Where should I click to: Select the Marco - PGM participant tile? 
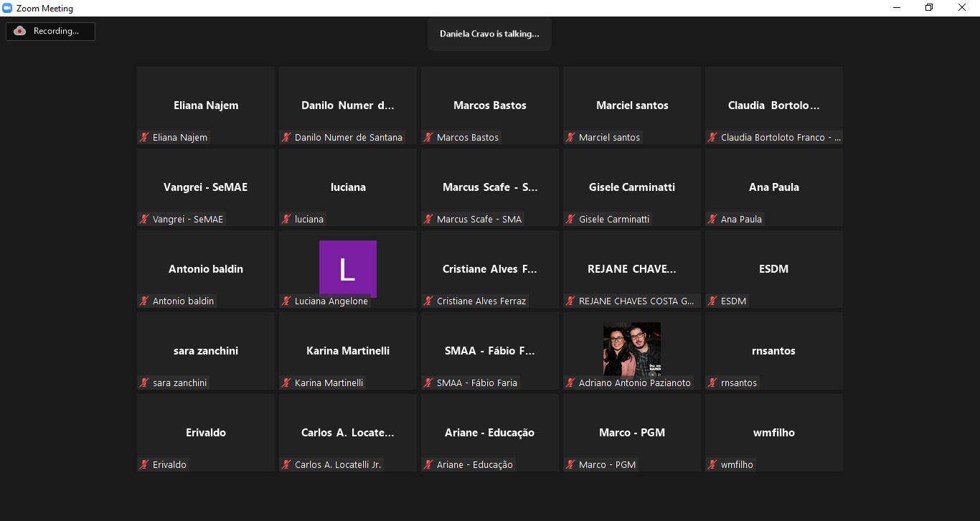pos(632,433)
